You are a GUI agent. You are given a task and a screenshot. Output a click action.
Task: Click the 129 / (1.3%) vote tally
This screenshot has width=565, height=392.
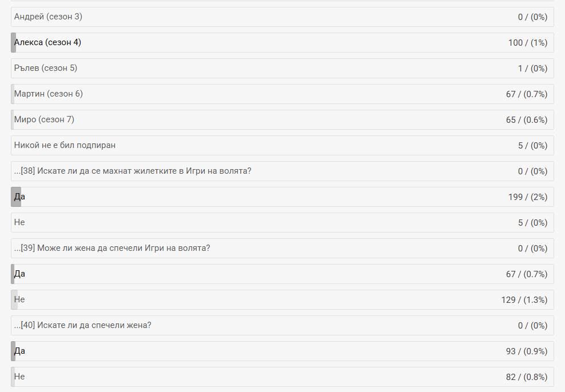click(x=524, y=300)
